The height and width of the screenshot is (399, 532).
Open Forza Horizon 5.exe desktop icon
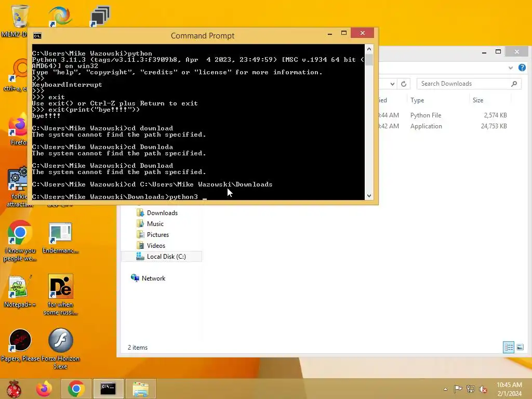(x=60, y=348)
